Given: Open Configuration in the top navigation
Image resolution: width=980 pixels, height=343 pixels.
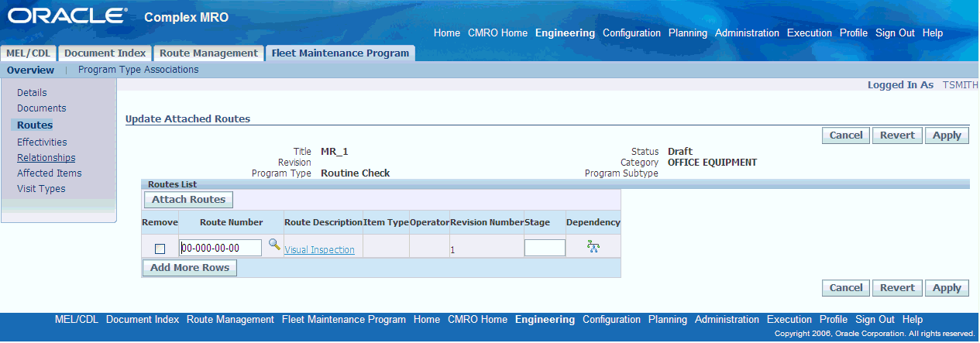Looking at the screenshot, I should (x=631, y=33).
